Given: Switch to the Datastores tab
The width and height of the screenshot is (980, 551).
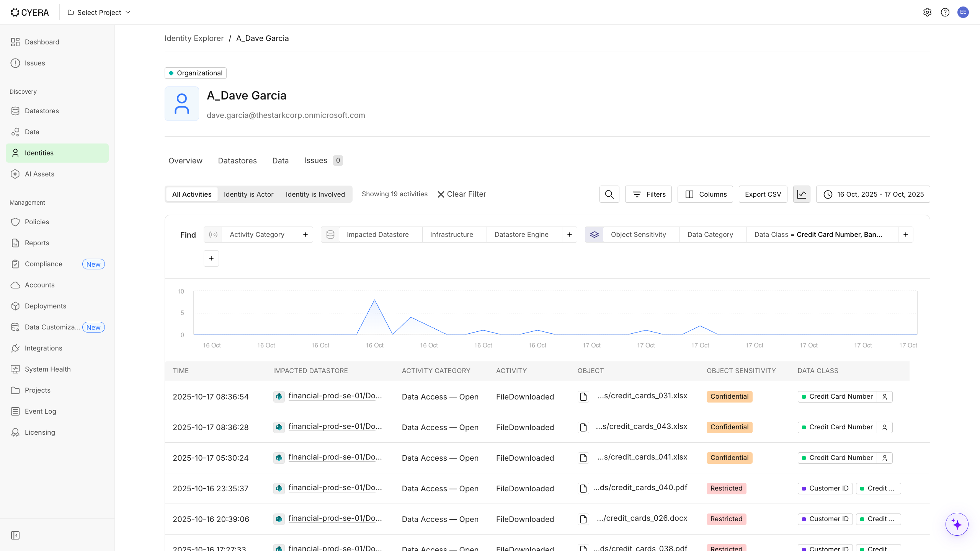Looking at the screenshot, I should 237,161.
